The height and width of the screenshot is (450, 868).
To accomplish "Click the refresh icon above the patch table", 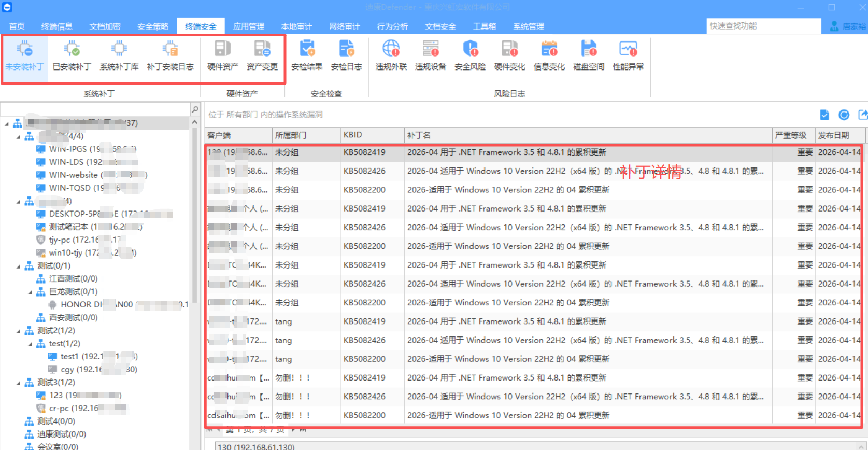I will [844, 115].
